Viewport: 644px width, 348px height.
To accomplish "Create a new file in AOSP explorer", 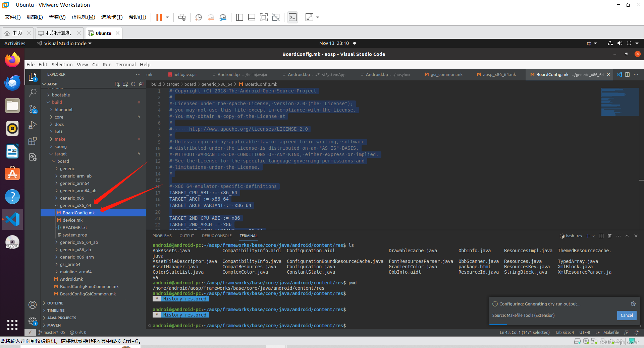I will pyautogui.click(x=117, y=84).
